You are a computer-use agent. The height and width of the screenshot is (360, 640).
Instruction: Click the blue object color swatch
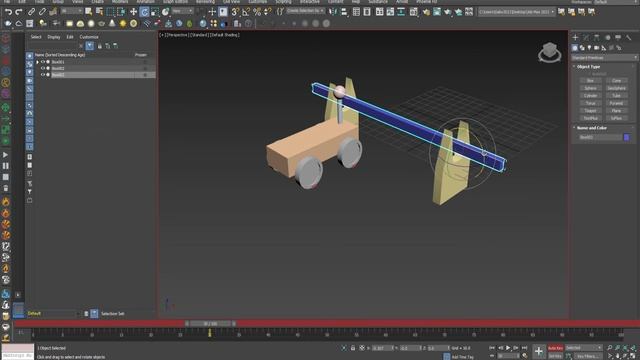(627, 138)
